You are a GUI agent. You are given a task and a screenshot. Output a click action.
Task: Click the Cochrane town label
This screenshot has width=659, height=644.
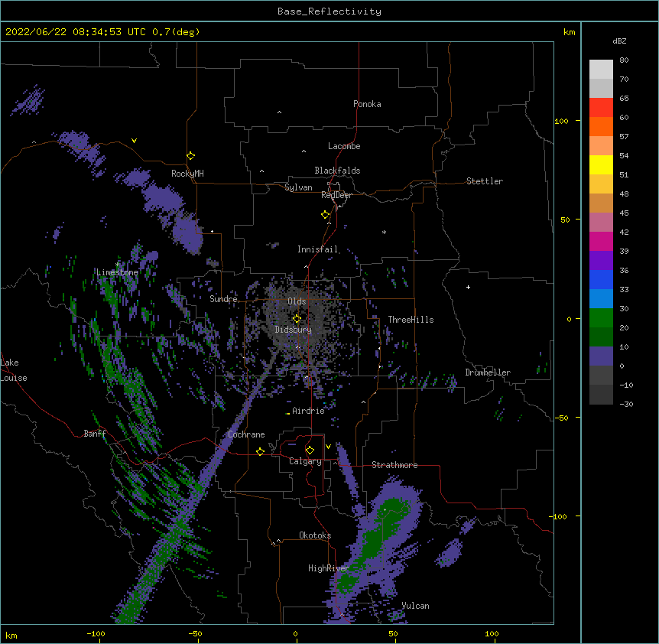coord(246,434)
